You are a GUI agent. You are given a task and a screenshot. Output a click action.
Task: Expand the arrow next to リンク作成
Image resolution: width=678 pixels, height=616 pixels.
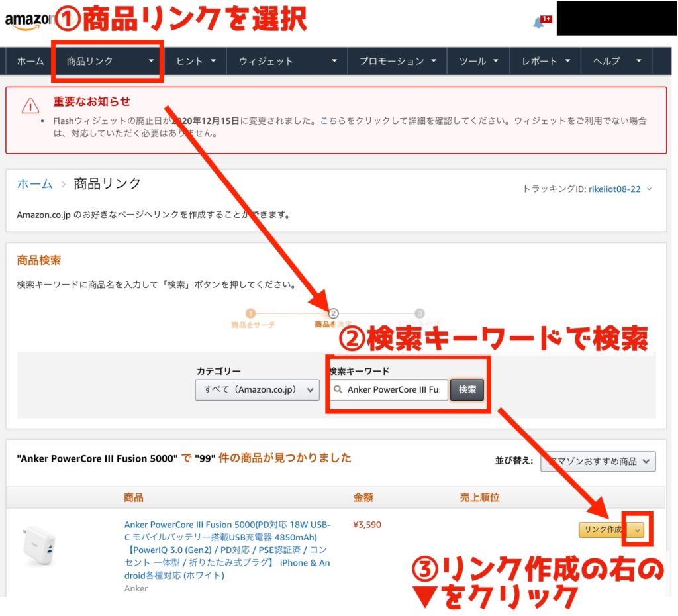coord(636,531)
